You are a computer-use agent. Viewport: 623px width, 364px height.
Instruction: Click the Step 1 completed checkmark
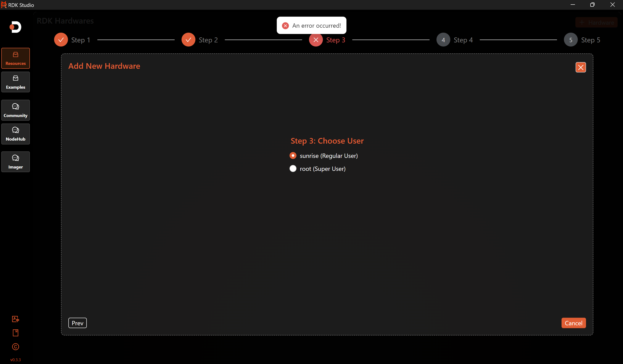click(61, 40)
